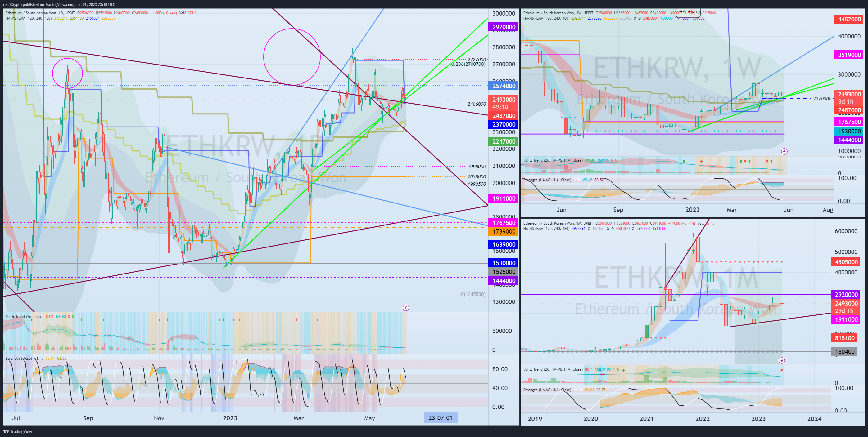Select the magenta 3519000 label on the weekly chart
Screen dimensions: 868x437
point(849,55)
